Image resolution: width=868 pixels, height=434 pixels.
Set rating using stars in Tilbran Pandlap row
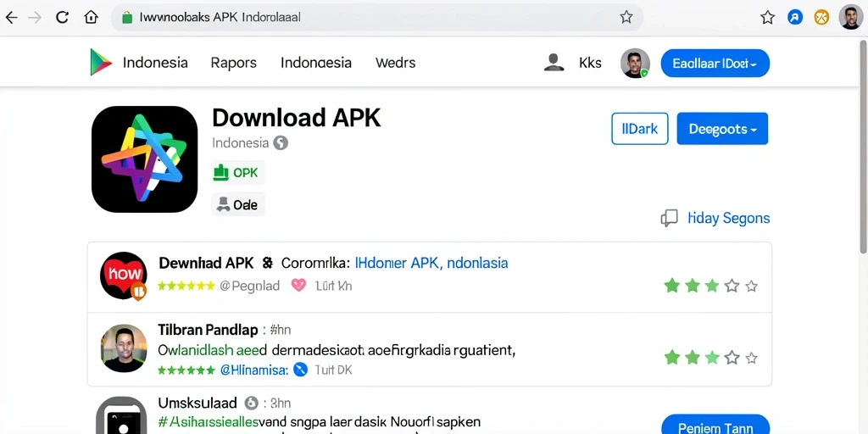[x=711, y=357]
